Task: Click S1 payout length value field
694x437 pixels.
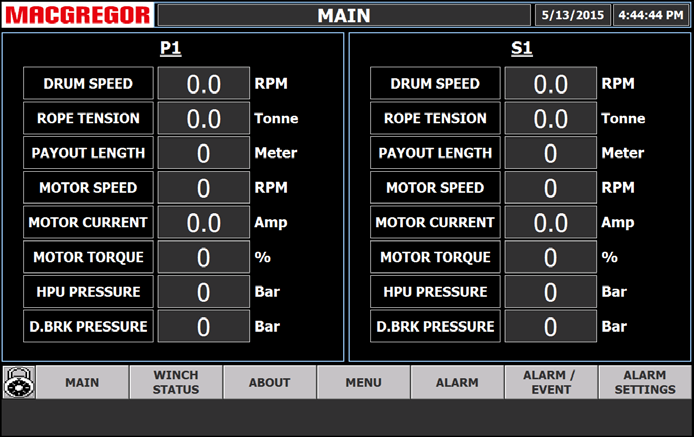Action: pos(551,153)
